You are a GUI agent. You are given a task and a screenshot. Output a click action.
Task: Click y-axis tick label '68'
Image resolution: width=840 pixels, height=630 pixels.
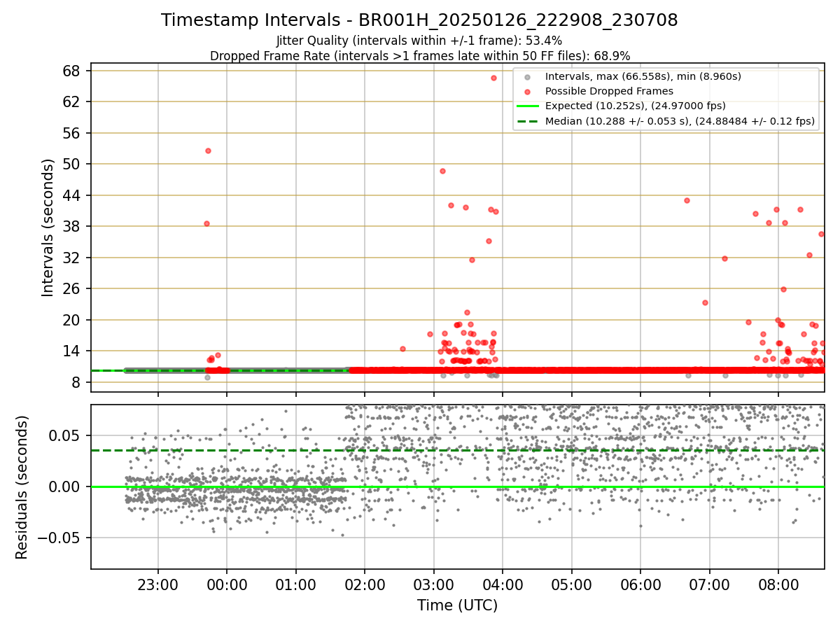[72, 71]
